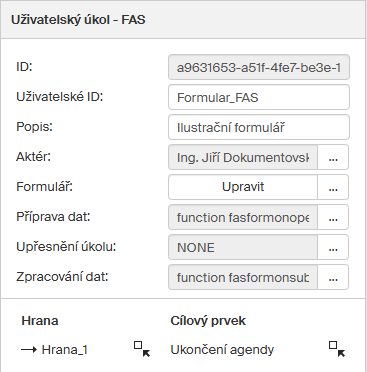Click the Zpracování dat function field
Screen dimensions: 367x372
[243, 277]
